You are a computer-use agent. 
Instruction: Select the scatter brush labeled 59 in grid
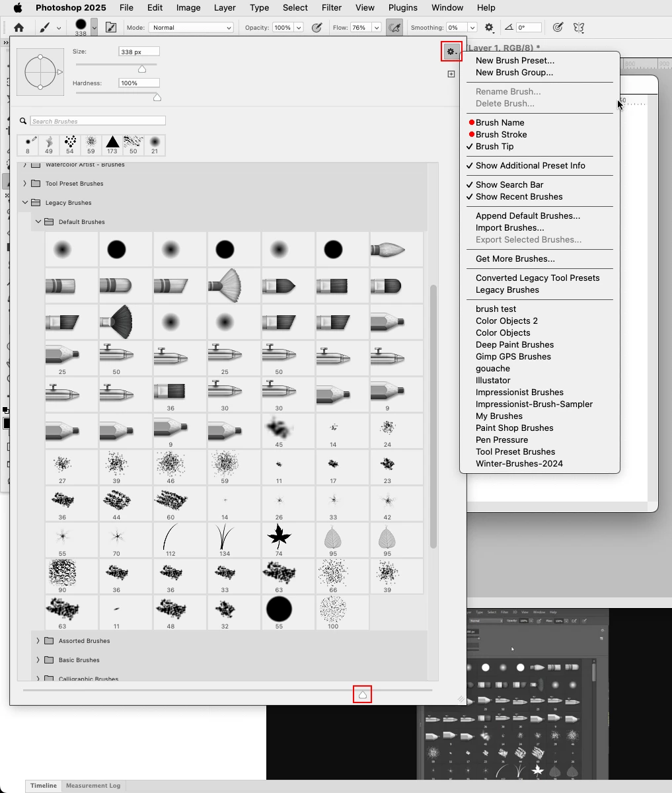click(225, 467)
